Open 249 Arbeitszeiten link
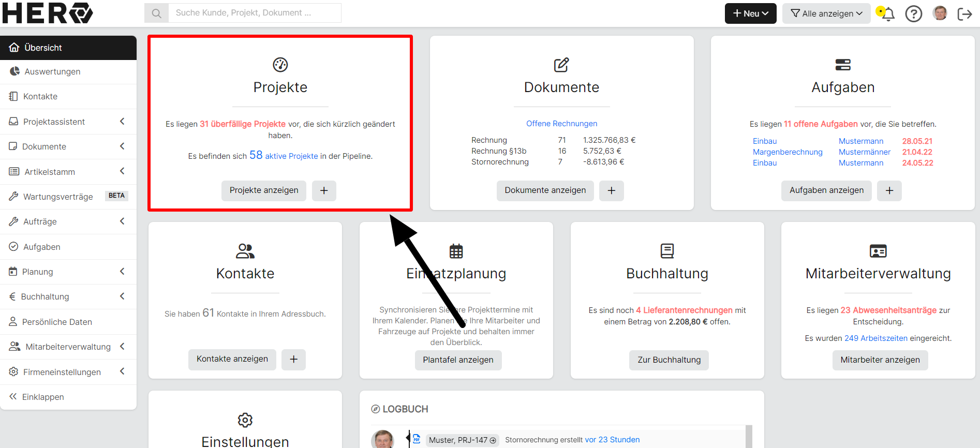The width and height of the screenshot is (980, 448). click(876, 338)
